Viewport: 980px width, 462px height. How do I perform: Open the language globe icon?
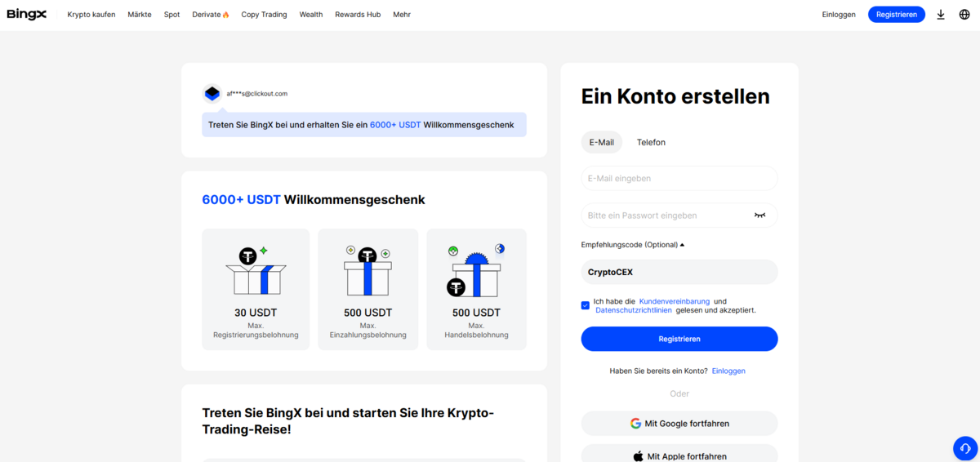[964, 15]
